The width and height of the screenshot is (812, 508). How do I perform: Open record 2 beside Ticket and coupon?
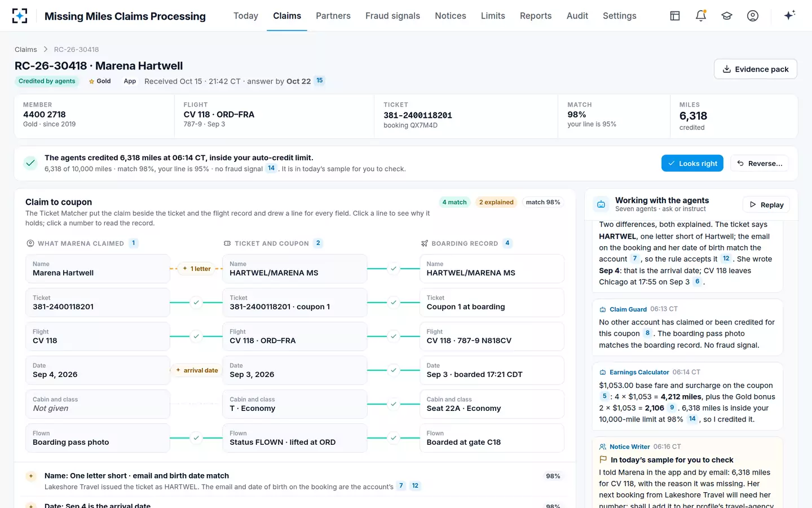pyautogui.click(x=318, y=243)
